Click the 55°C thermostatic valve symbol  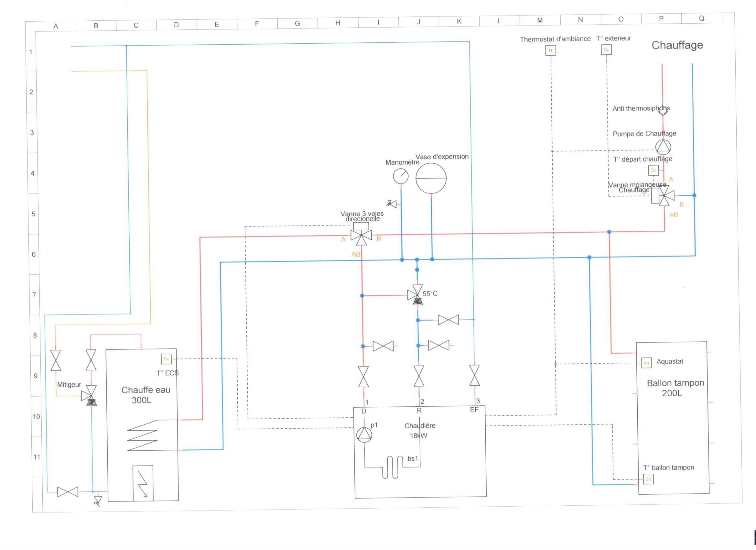[417, 295]
